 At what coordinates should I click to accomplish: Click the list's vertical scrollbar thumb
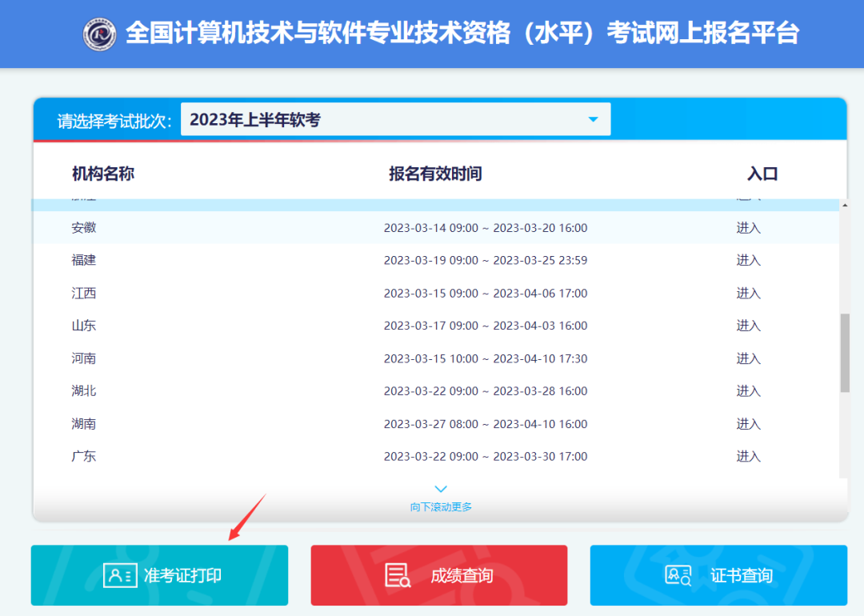click(845, 353)
